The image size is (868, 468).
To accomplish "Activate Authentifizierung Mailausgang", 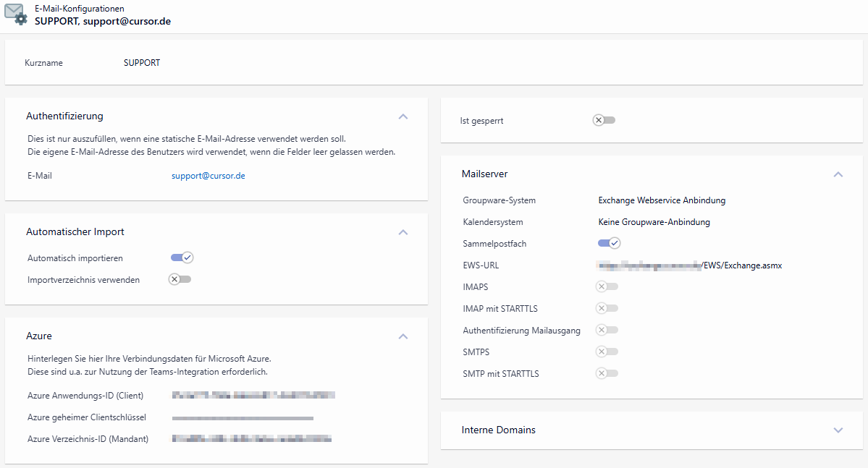I will coord(607,330).
